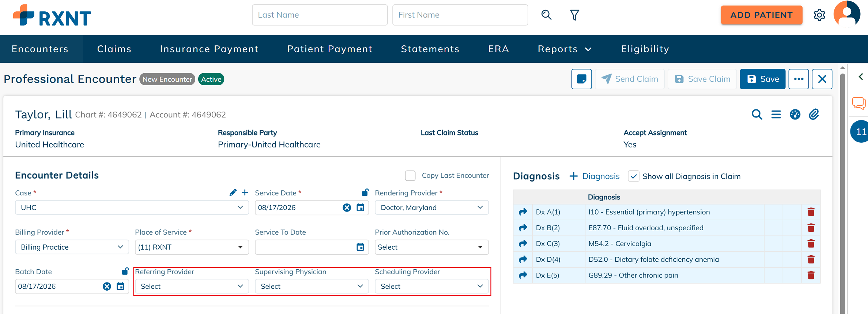The image size is (868, 314).
Task: Switch to the Statements tab
Action: pyautogui.click(x=430, y=49)
